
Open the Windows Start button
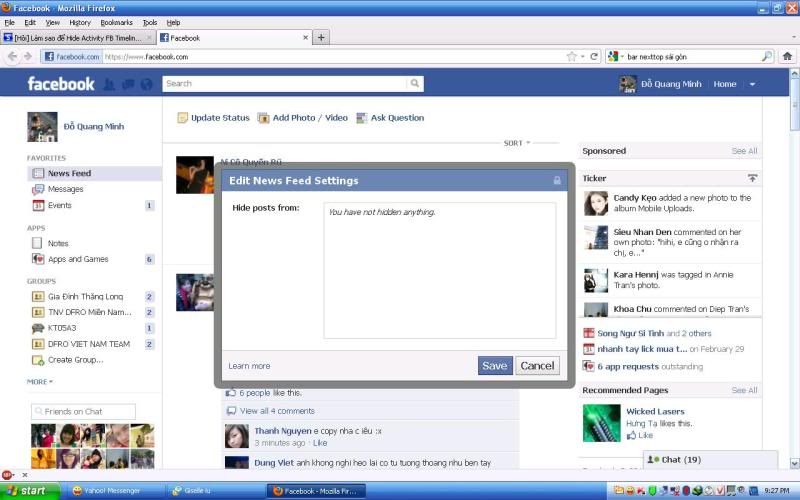pos(30,491)
